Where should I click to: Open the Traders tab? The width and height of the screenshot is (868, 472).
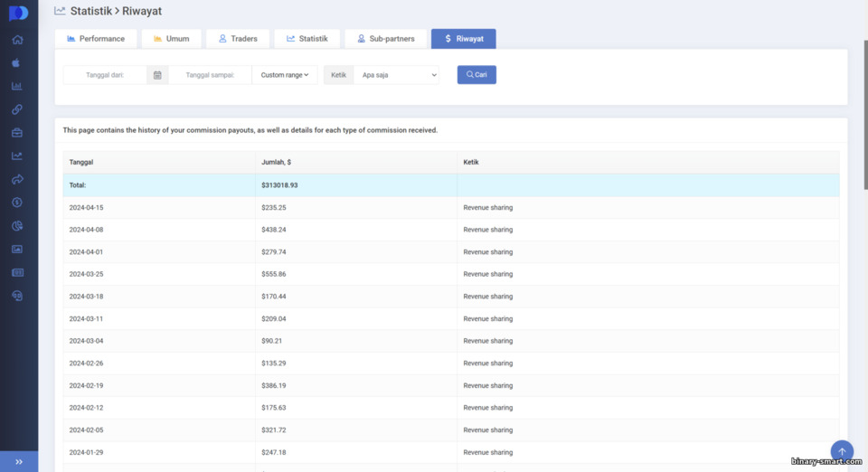[238, 39]
